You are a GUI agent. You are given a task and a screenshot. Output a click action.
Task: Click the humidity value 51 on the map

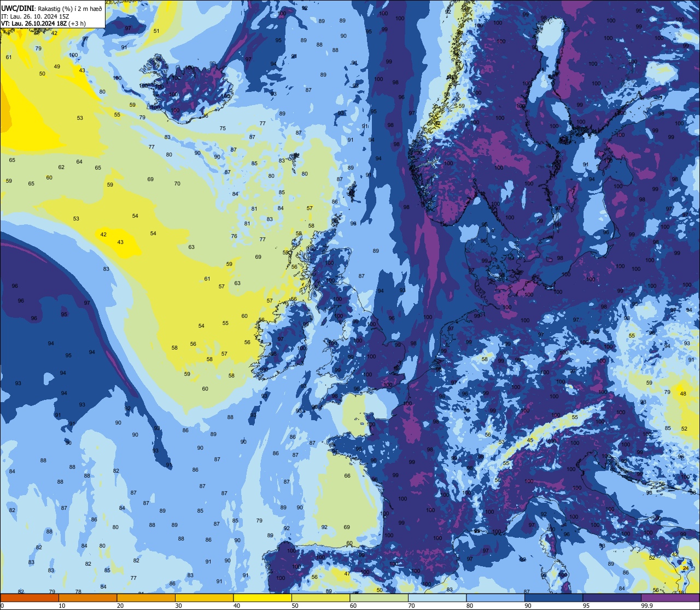[156, 31]
